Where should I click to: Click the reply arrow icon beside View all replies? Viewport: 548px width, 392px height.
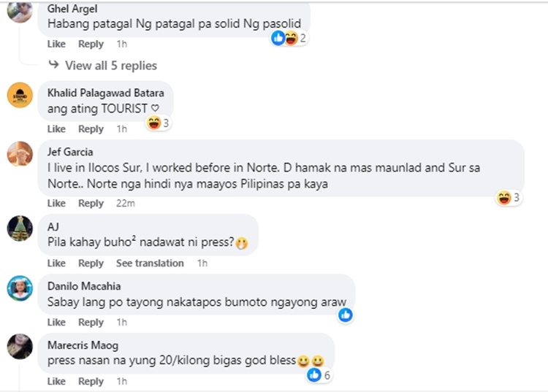[x=53, y=64]
